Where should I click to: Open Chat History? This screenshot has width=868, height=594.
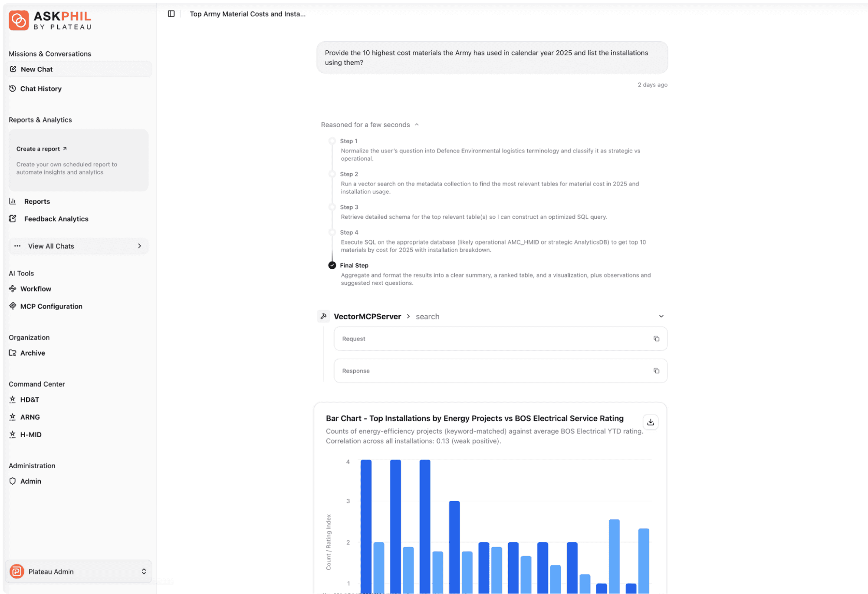[41, 89]
